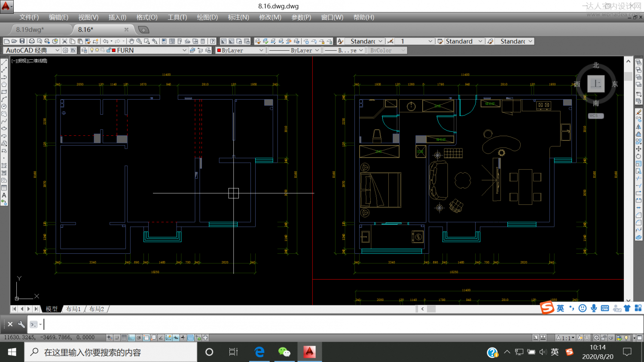The width and height of the screenshot is (644, 362).
Task: Toggle Dynamic Input in status bar
Action: (x=176, y=338)
